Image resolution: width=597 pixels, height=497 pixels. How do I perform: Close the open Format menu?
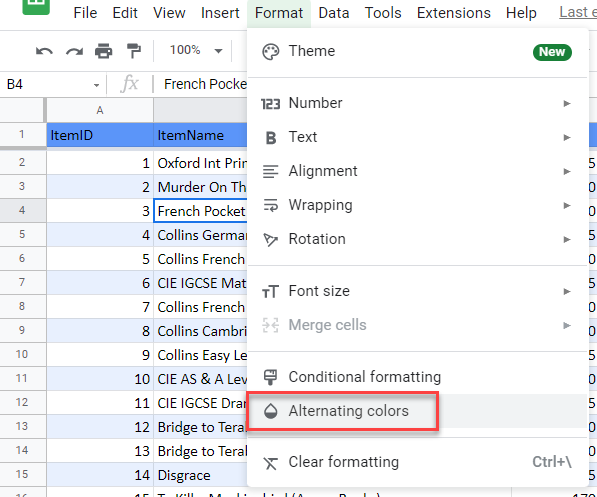point(279,13)
